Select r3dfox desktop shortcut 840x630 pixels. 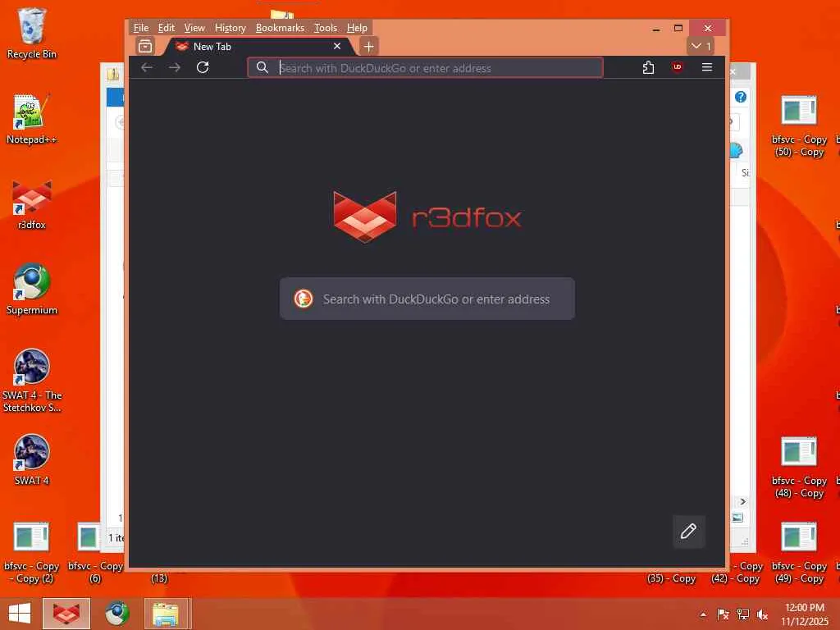[x=32, y=204]
